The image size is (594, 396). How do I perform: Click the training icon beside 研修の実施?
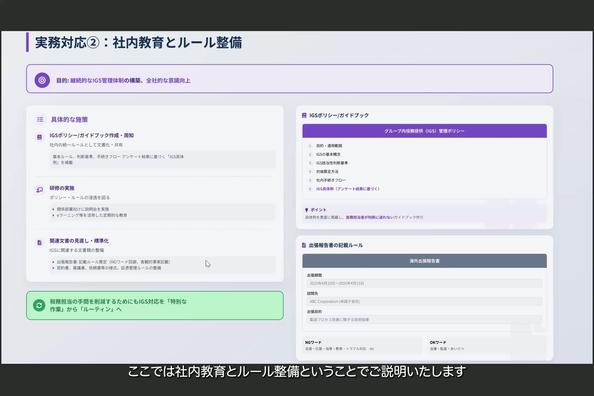(x=39, y=189)
